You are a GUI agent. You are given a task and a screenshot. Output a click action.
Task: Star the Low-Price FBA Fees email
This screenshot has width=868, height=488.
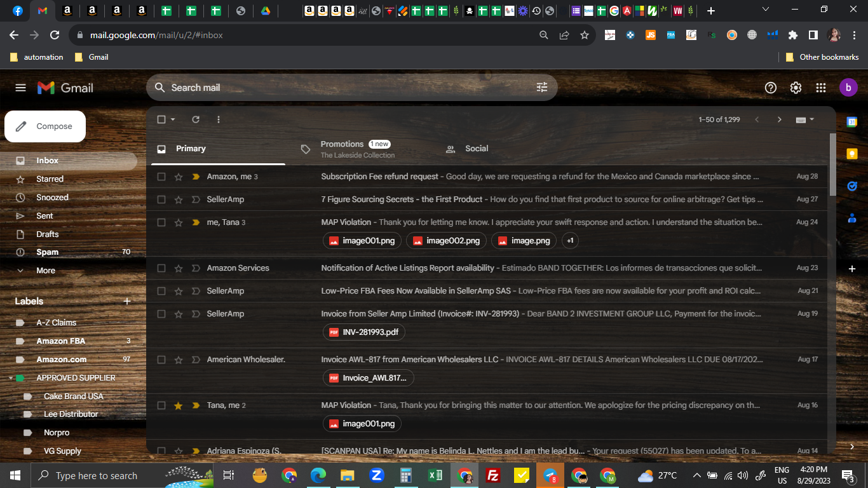179,291
